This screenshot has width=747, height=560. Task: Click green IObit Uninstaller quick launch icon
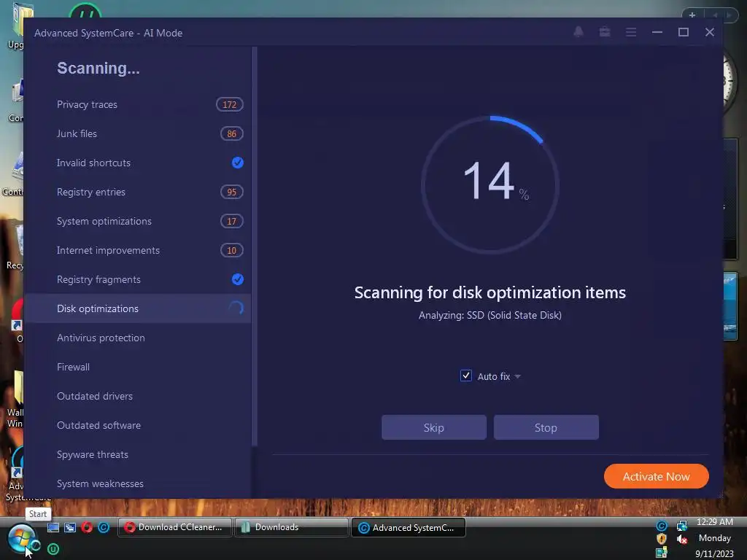(x=53, y=549)
